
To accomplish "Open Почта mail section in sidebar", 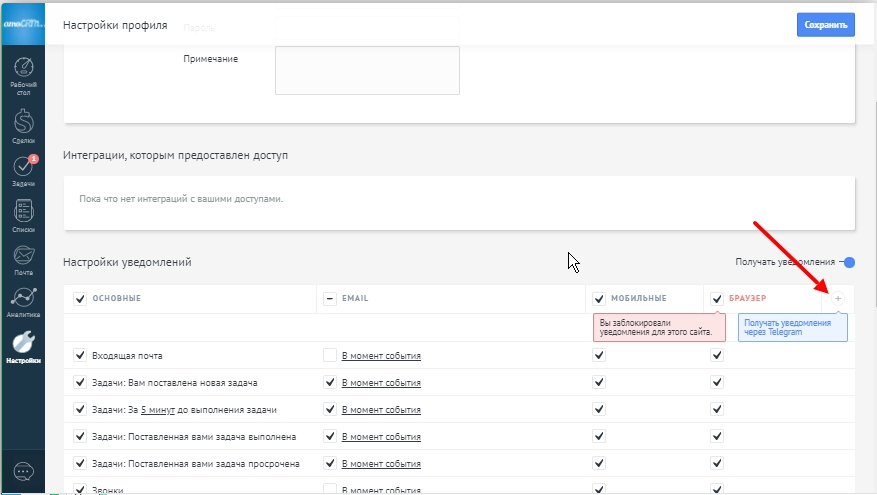I will click(22, 259).
